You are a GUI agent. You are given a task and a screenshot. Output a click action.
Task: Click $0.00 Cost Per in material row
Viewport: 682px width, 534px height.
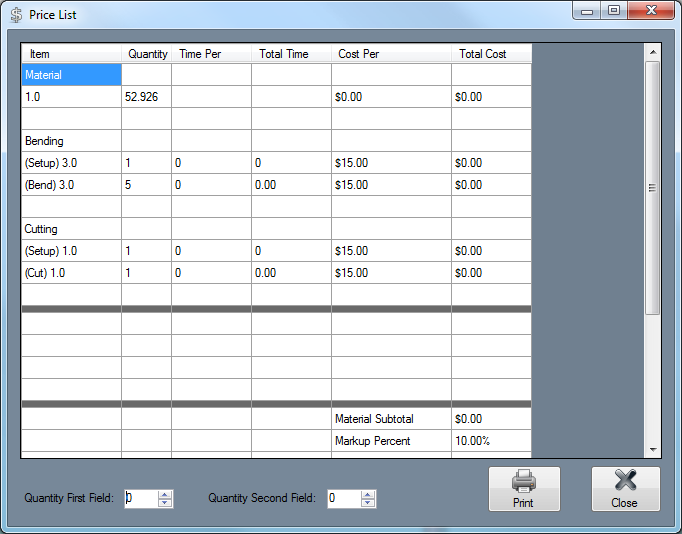391,97
